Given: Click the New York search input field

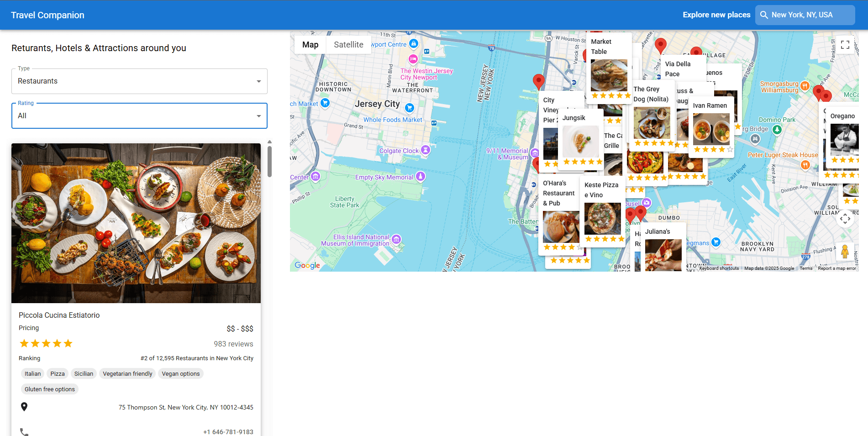Looking at the screenshot, I should (x=805, y=15).
